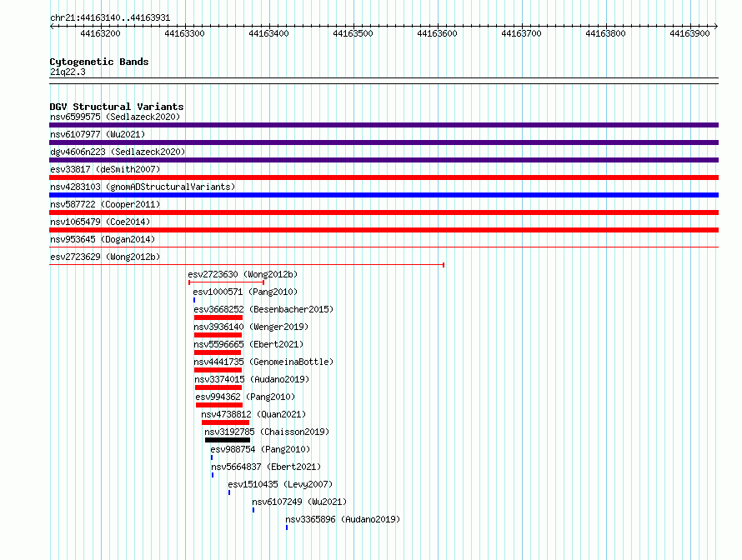Select the nsv3365896 (Audano2019) label
This screenshot has height=560, width=742.
tap(343, 519)
